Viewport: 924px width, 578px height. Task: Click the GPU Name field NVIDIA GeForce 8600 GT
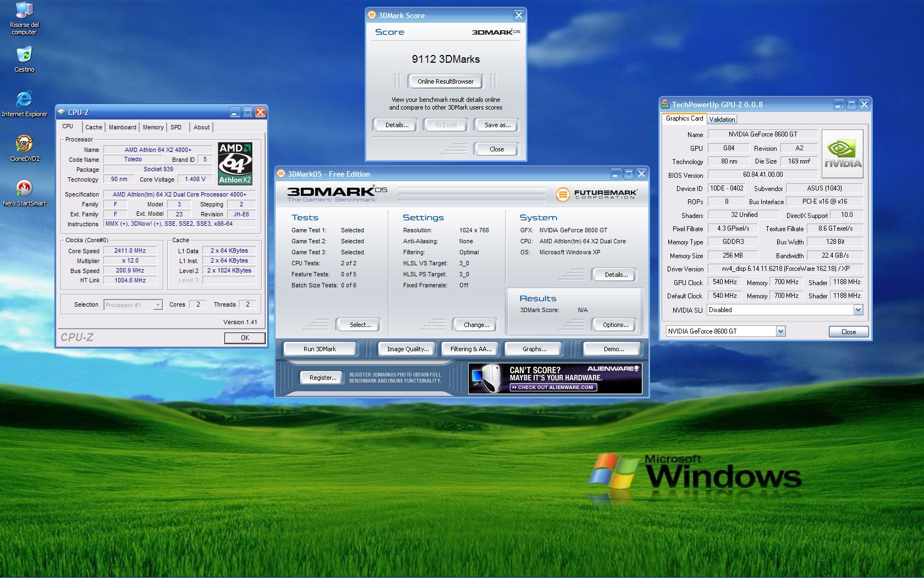[x=762, y=134]
